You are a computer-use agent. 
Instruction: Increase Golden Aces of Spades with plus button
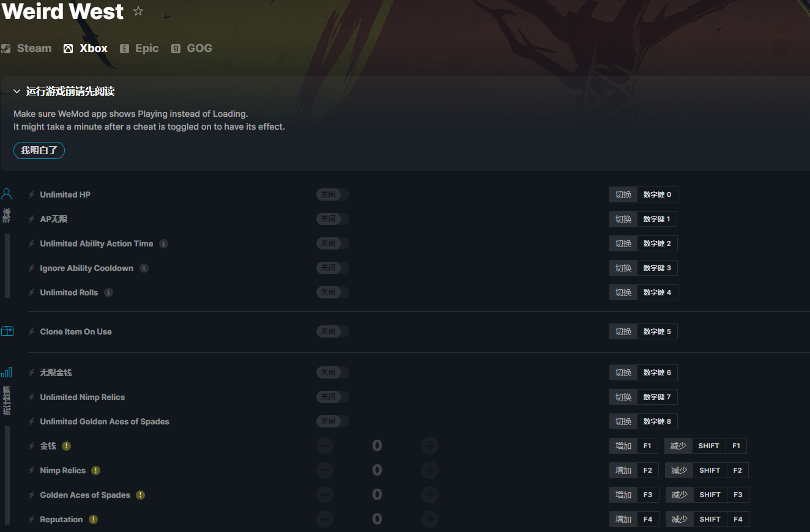[x=430, y=495]
